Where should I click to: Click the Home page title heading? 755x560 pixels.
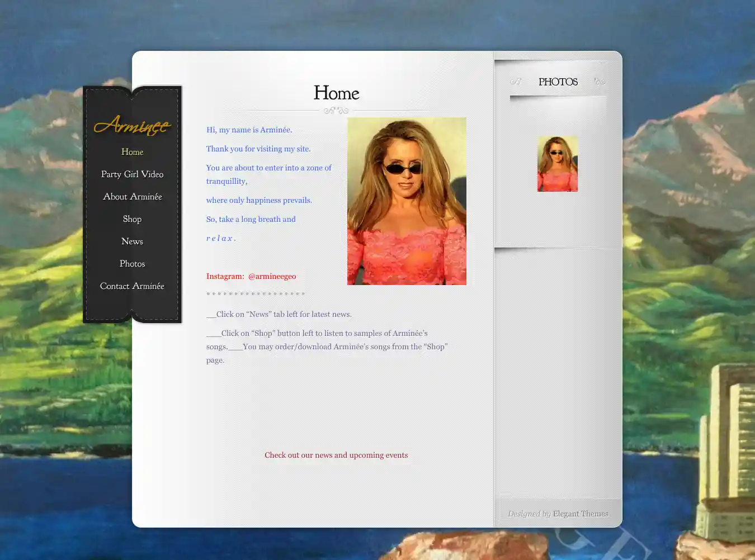click(x=336, y=93)
